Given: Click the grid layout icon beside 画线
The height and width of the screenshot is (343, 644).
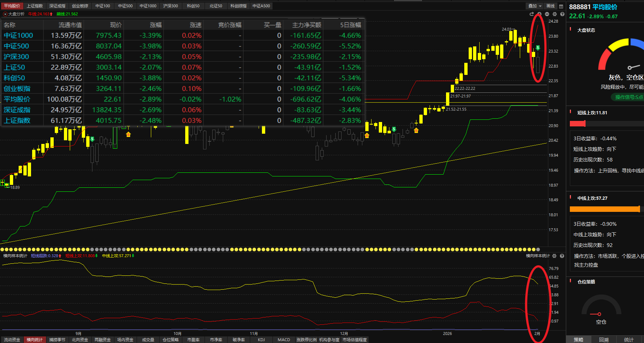Looking at the screenshot, I should (561, 6).
